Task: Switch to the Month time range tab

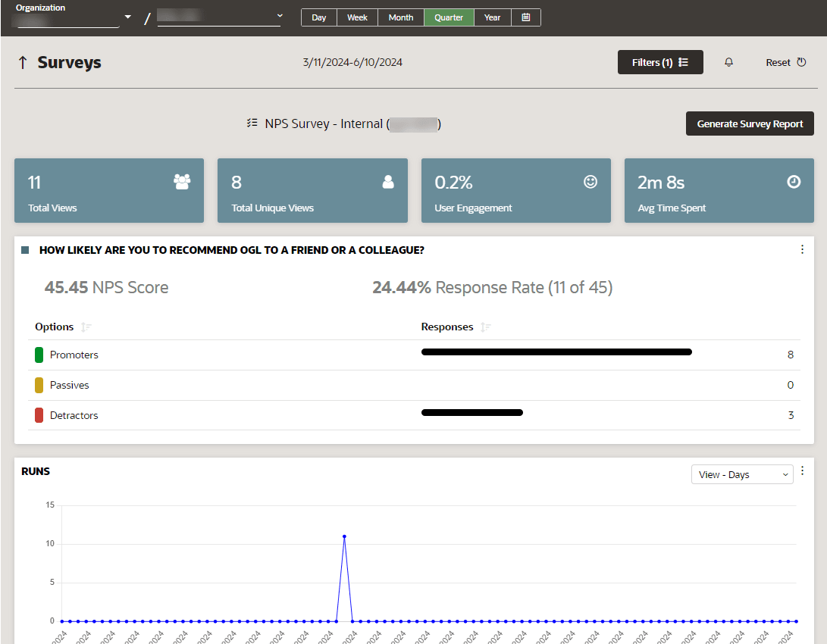Action: click(400, 17)
